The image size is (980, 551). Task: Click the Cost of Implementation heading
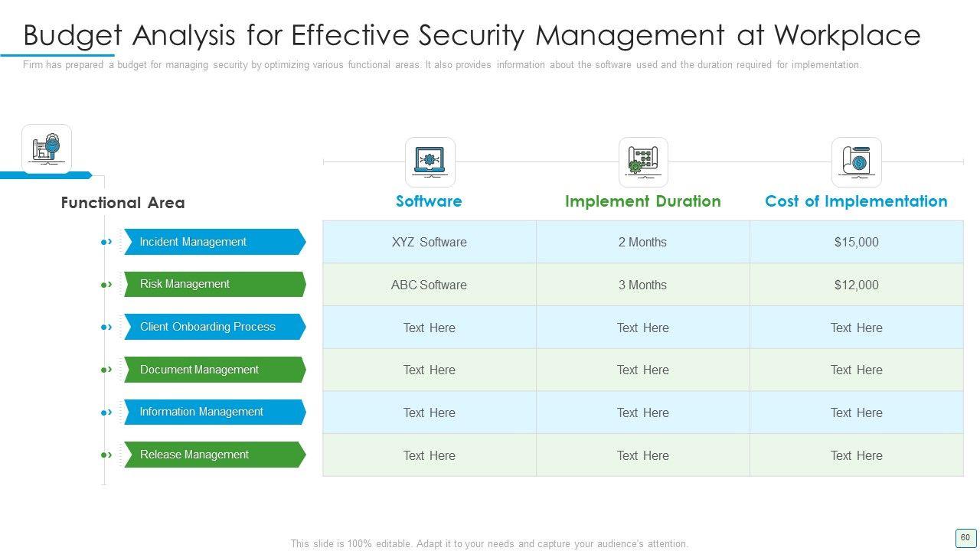tap(856, 201)
